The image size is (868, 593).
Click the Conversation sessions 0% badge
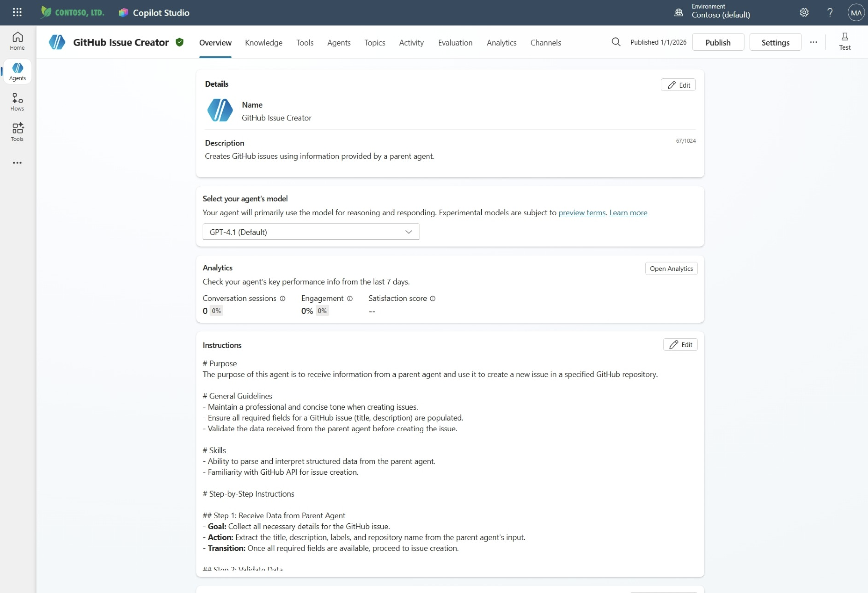tap(216, 311)
